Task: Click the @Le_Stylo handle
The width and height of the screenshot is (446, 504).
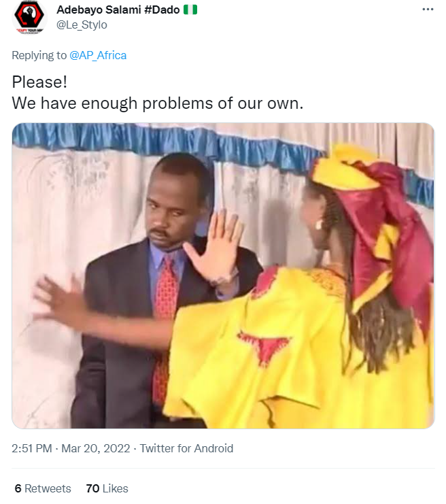Action: pyautogui.click(x=82, y=24)
